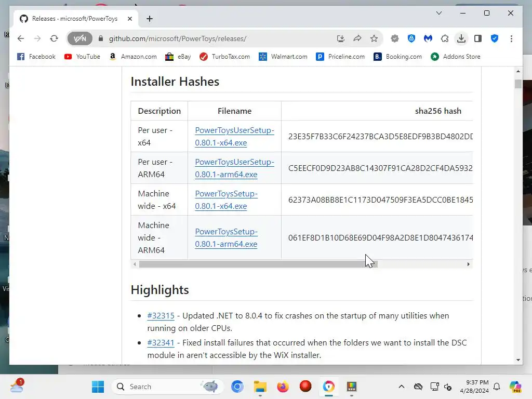
Task: Open Copilot preview from the taskbar
Action: tap(515, 387)
